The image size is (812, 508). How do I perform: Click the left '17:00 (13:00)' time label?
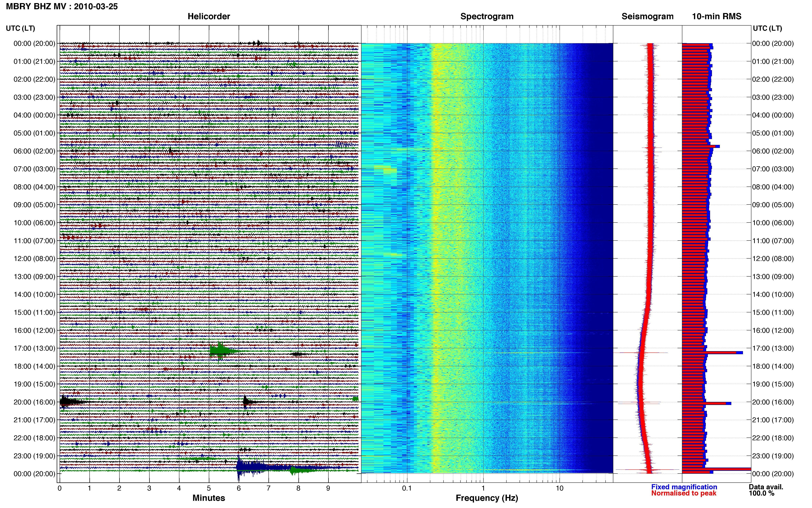[34, 348]
